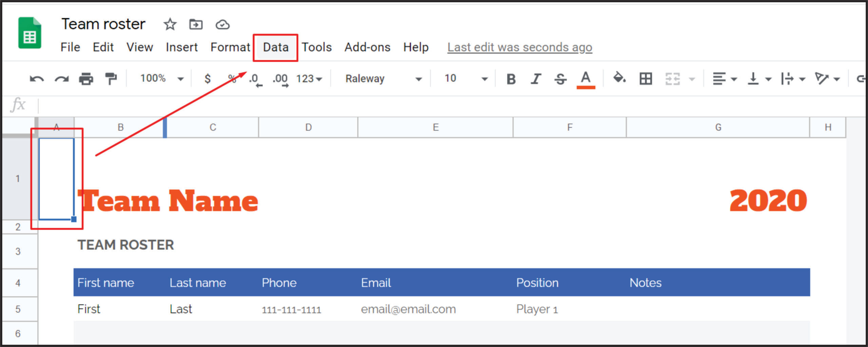Screen dimensions: 868x347
Task: Star the Team roster spreadsheet
Action: tap(169, 24)
